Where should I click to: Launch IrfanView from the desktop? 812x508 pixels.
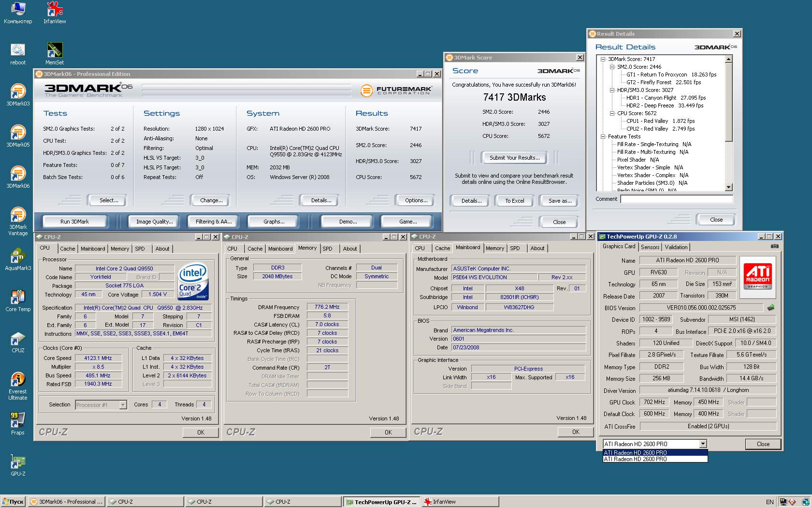pyautogui.click(x=55, y=13)
